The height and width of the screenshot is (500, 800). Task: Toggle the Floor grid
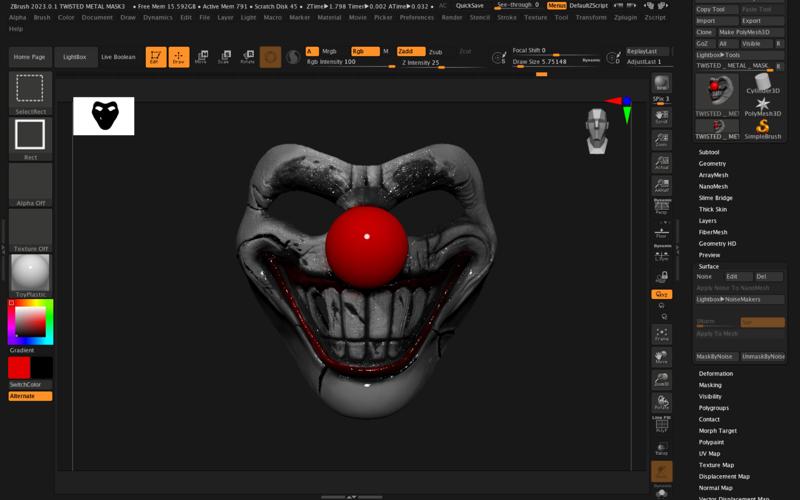tap(662, 232)
